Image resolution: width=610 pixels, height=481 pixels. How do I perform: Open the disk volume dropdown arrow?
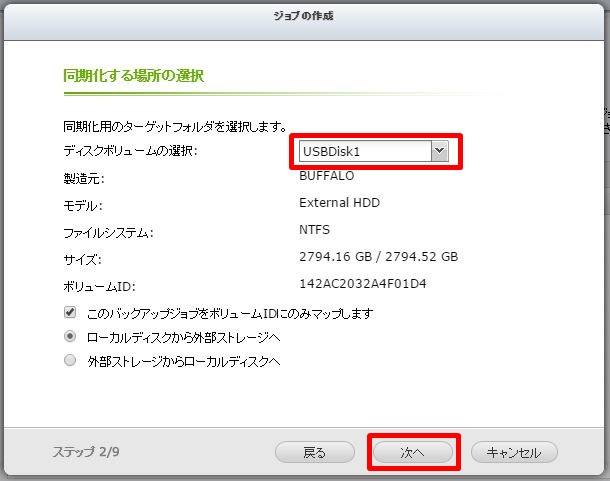440,151
